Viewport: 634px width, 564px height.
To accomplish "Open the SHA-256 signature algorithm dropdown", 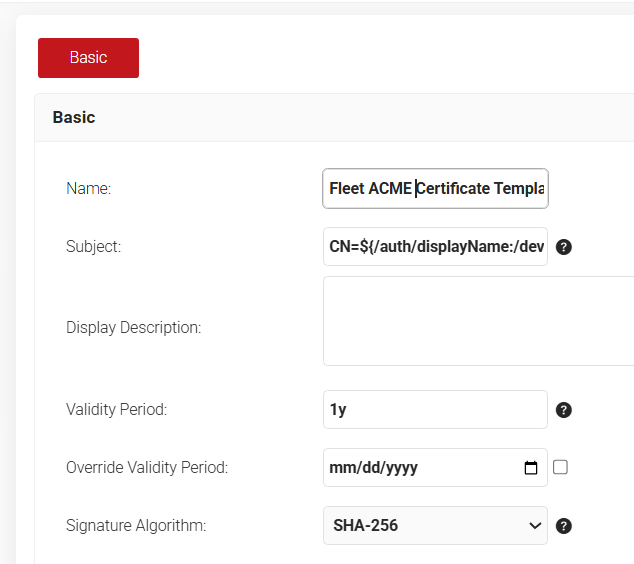I will 435,526.
